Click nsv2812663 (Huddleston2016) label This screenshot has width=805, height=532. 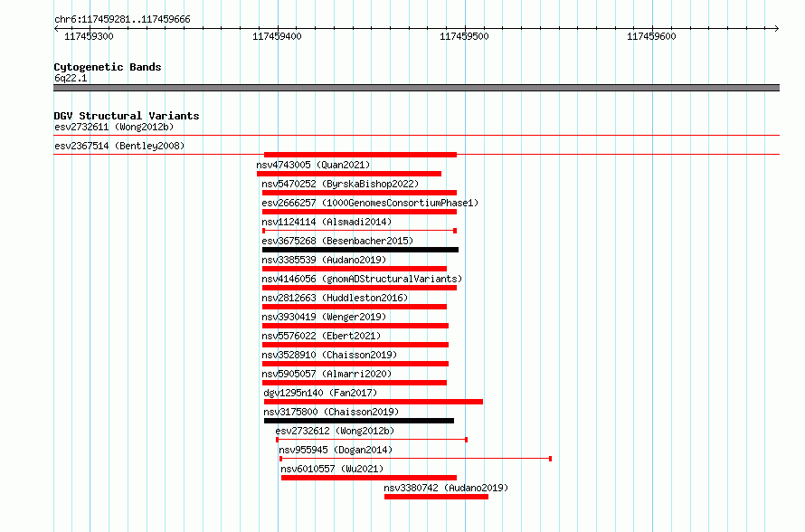[x=335, y=298]
